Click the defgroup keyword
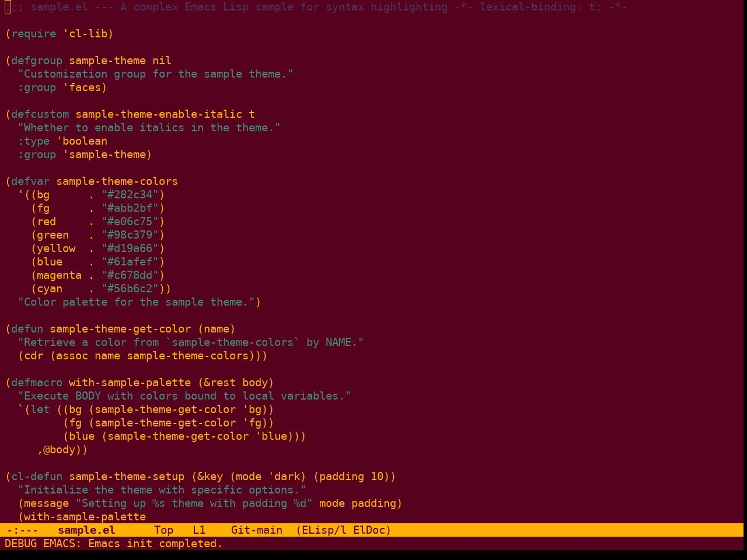This screenshot has width=747, height=560. pos(37,61)
